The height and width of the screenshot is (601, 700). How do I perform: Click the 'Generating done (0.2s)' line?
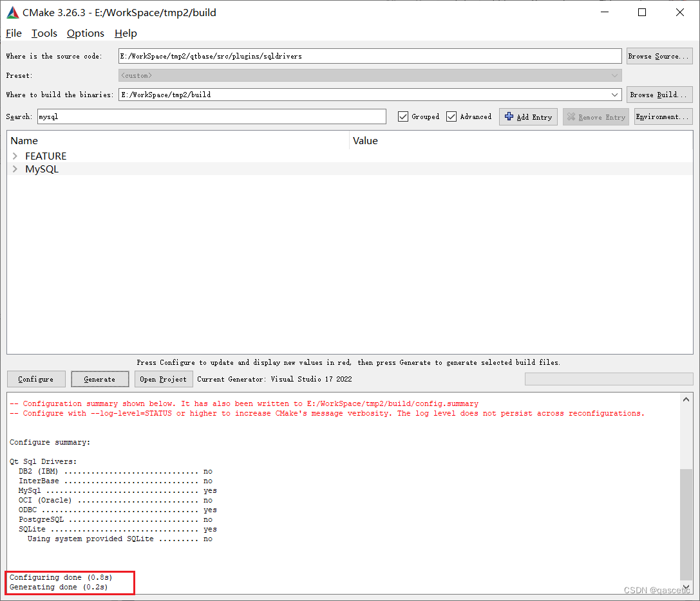[x=59, y=587]
